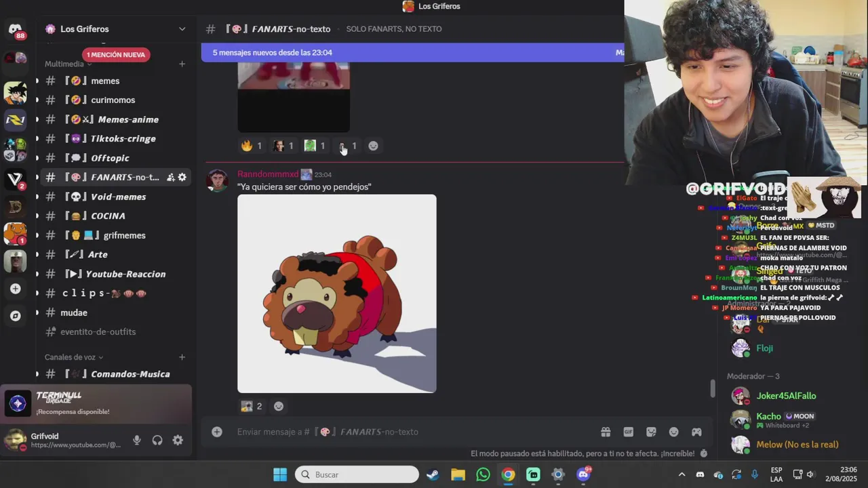Deafen with the headphones icon

pyautogui.click(x=157, y=440)
